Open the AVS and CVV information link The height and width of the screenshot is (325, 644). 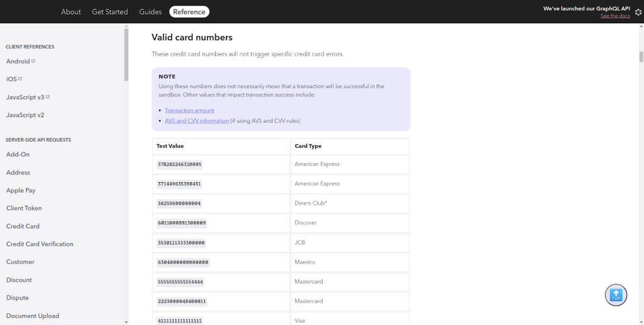click(x=196, y=121)
